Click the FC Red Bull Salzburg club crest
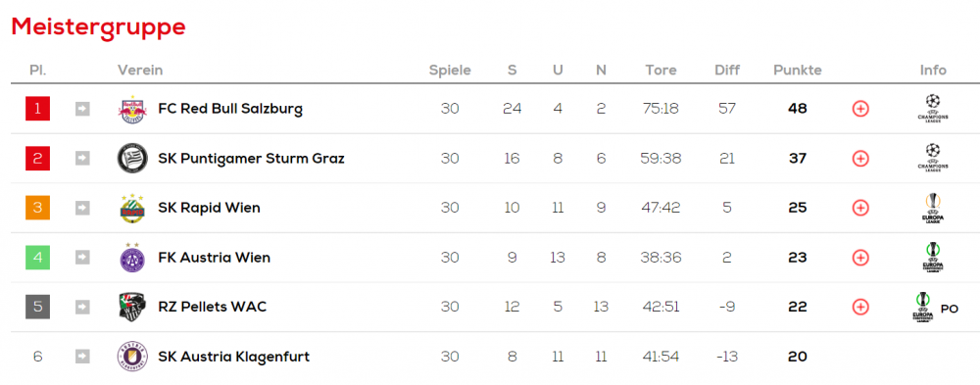The image size is (980, 385). pos(132,109)
